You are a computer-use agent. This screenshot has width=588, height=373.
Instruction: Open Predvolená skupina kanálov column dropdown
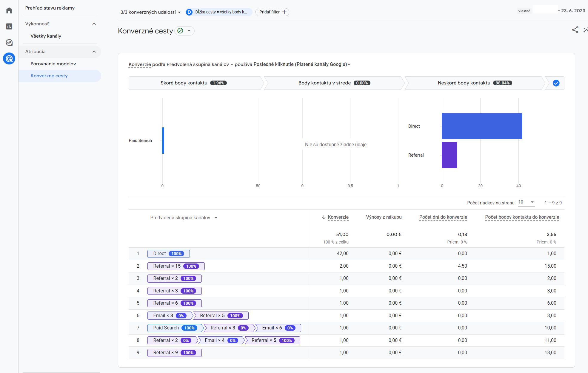click(x=216, y=218)
